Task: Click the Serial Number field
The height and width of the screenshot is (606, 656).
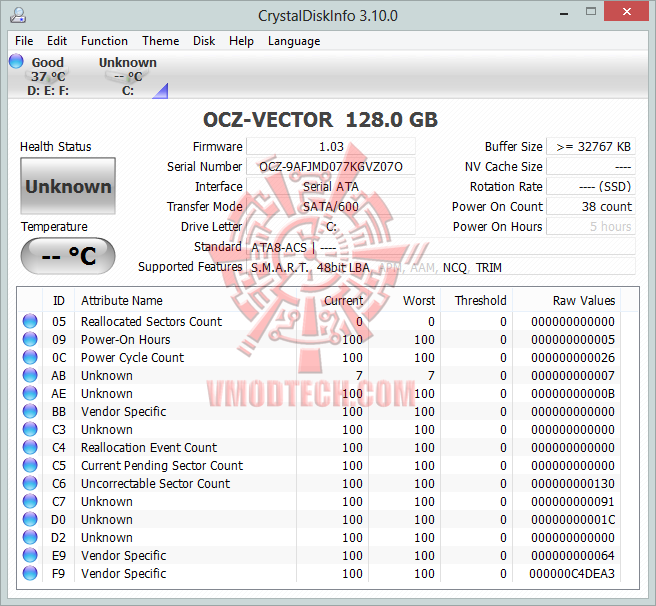Action: 331,167
